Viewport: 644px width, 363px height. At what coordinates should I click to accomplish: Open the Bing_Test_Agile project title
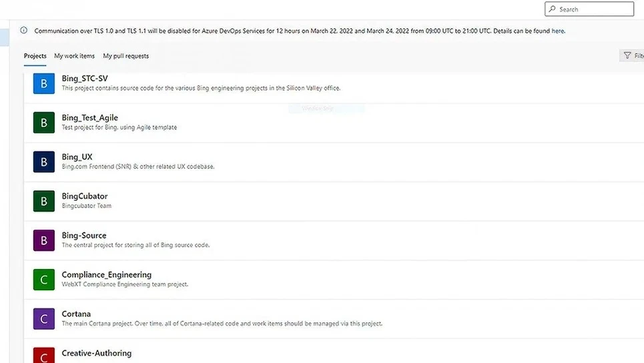[x=89, y=118]
